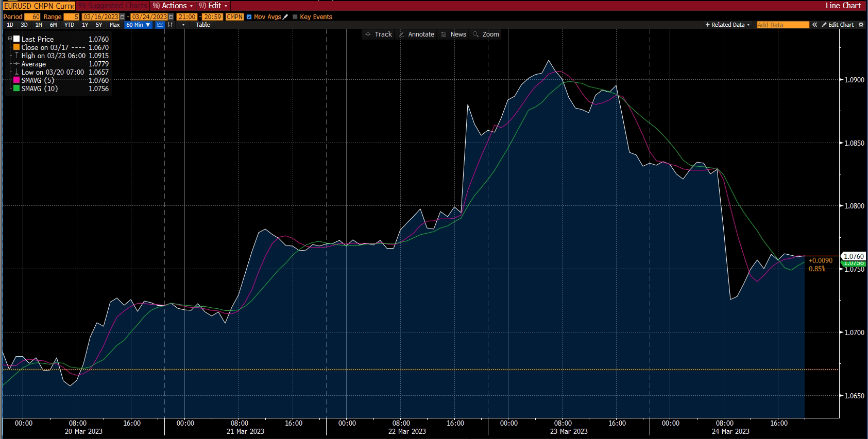Open the end date calendar picker
This screenshot has width=868, height=439.
coord(171,17)
